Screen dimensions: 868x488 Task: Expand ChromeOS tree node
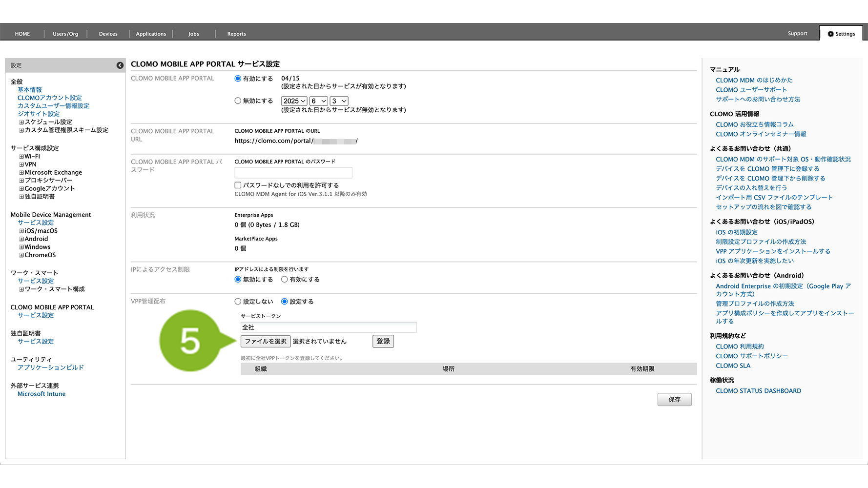(21, 255)
